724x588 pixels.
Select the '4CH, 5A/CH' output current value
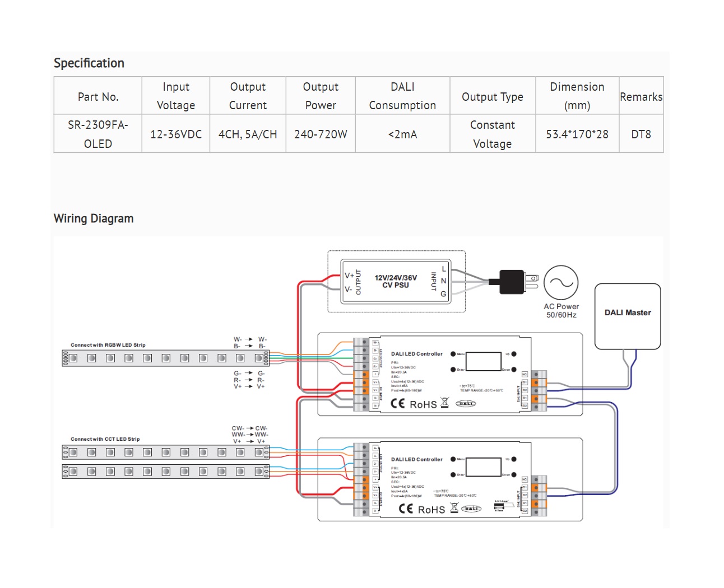tap(248, 134)
